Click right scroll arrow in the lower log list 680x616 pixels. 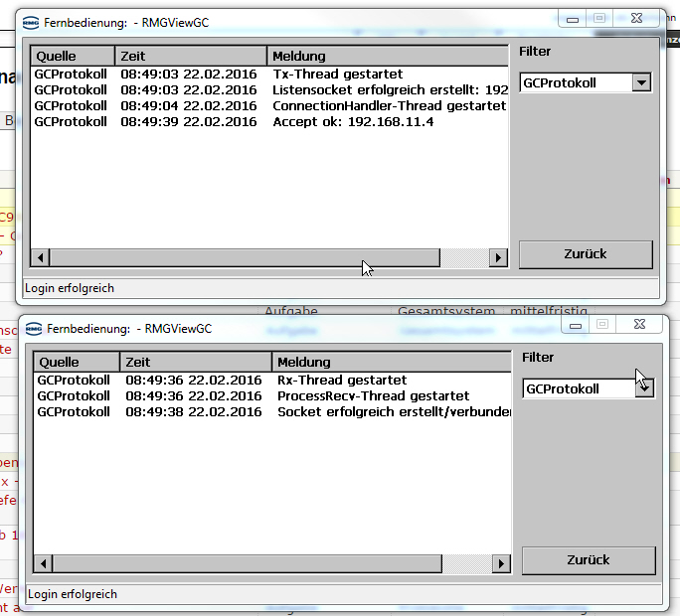click(x=502, y=564)
